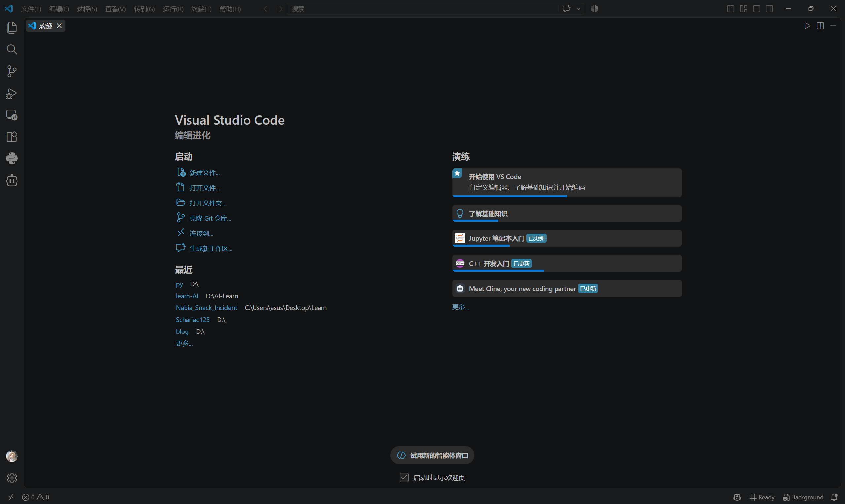The image size is (845, 504).
Task: Open the remote window indicator in status bar
Action: click(11, 497)
